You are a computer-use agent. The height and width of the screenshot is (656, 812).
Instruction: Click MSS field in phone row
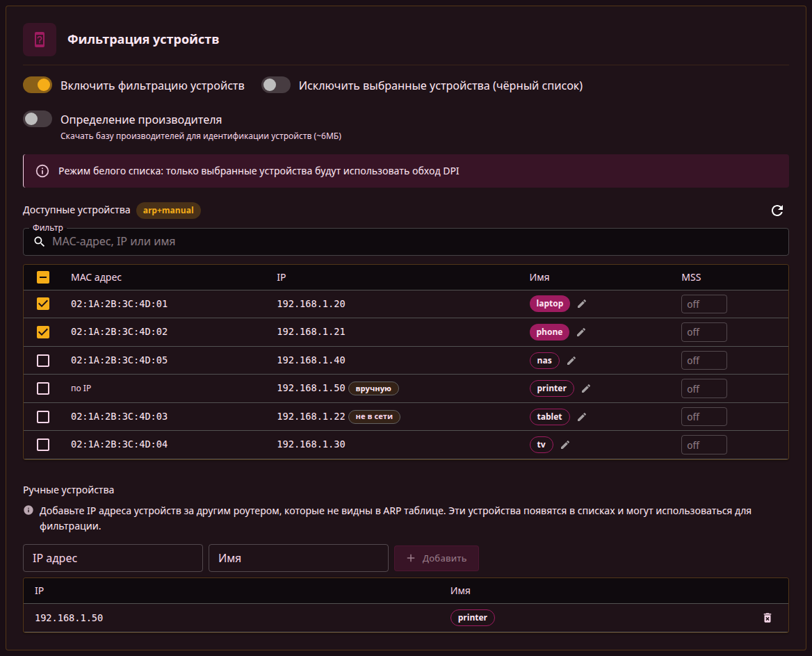704,332
